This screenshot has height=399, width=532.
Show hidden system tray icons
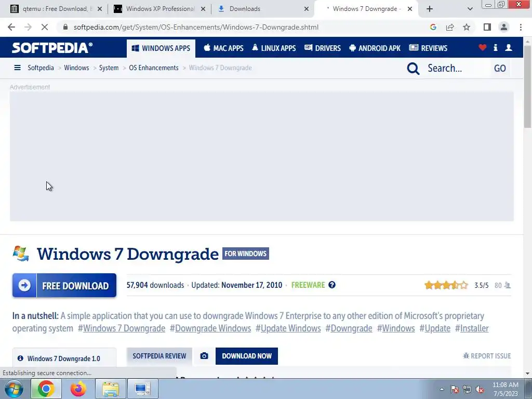(442, 389)
